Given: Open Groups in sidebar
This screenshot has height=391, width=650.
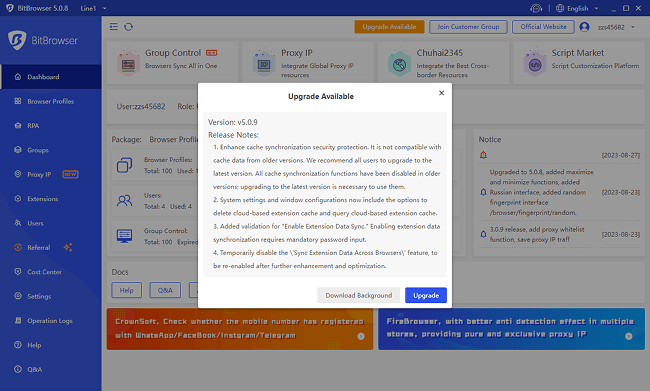Looking at the screenshot, I should pyautogui.click(x=51, y=150).
